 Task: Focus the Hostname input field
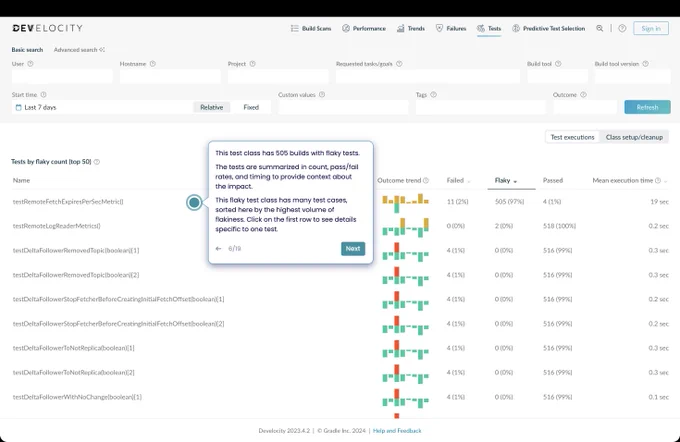(170, 76)
